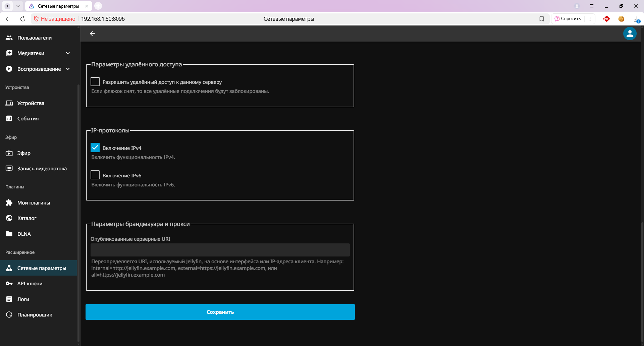Open Пользователи in the sidebar

pyautogui.click(x=35, y=38)
